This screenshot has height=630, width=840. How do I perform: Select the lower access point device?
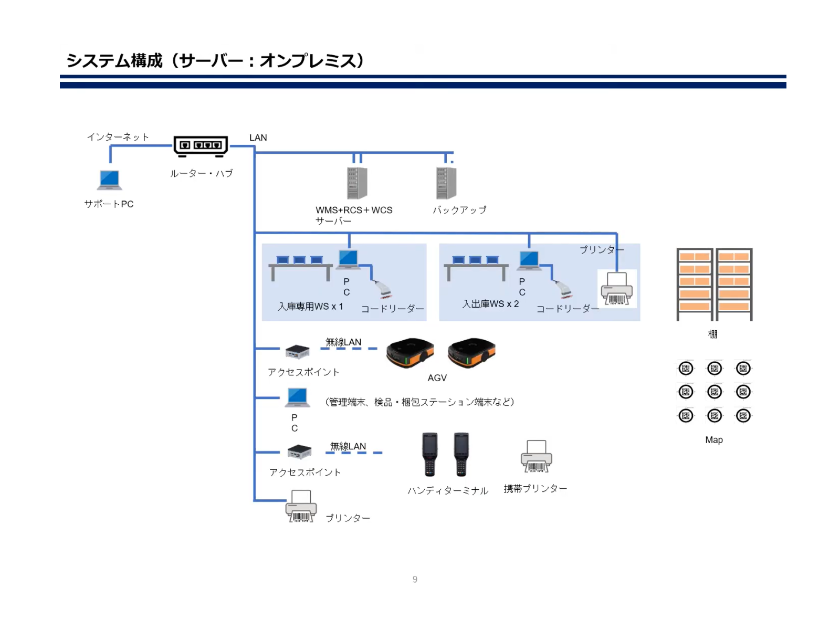click(x=300, y=451)
